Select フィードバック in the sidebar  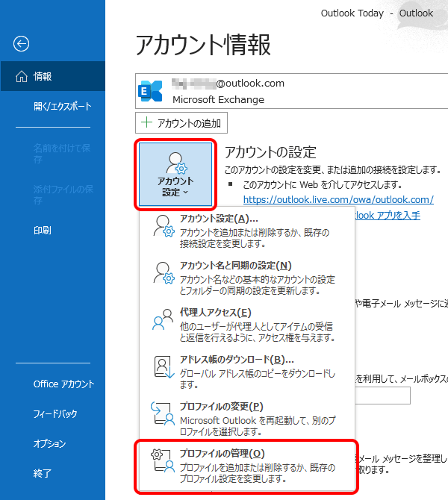[x=55, y=414]
